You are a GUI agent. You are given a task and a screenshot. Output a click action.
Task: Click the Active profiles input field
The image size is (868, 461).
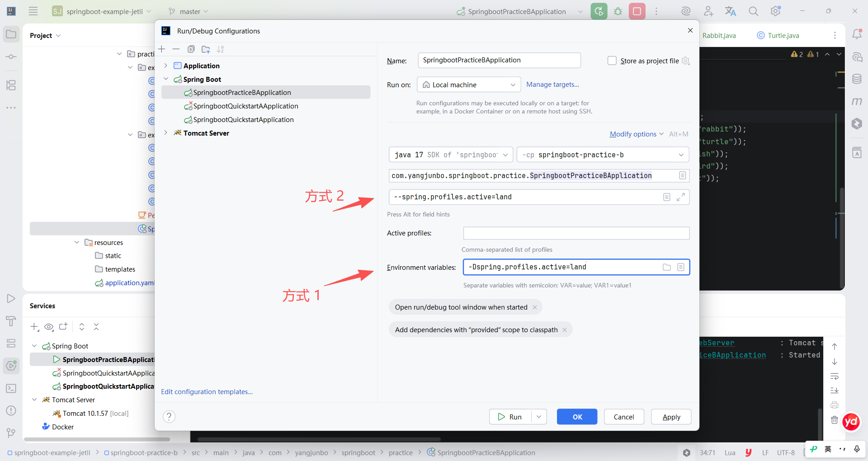coord(576,233)
